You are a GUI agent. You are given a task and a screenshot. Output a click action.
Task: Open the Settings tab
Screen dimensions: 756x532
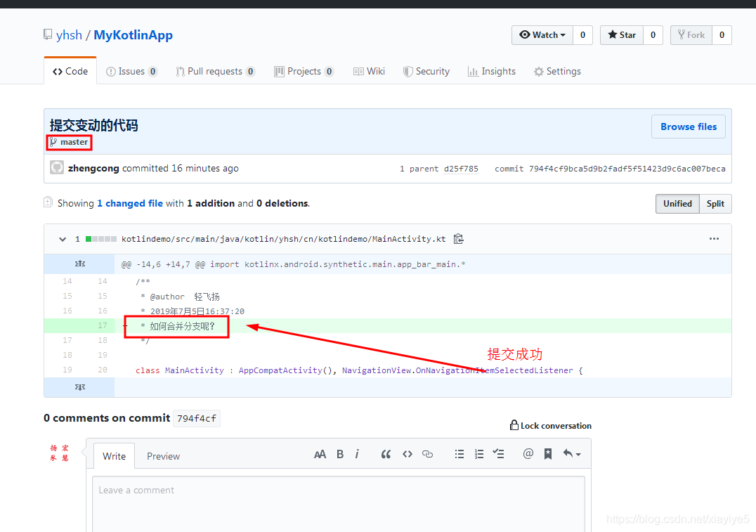[557, 72]
